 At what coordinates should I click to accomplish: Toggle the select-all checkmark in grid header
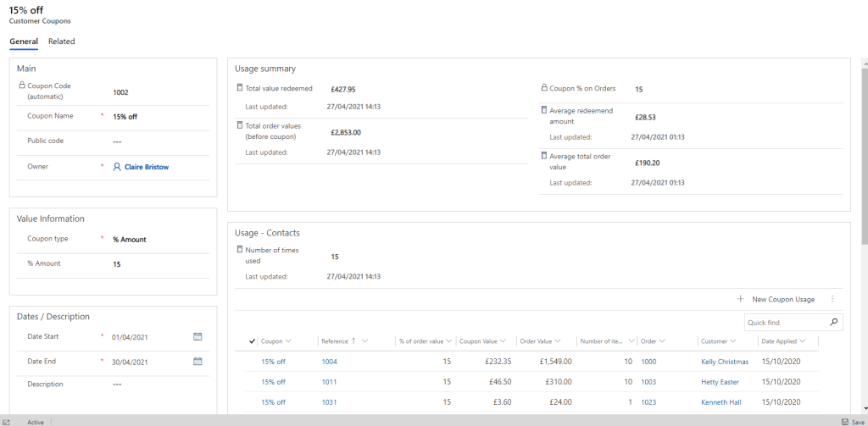click(253, 341)
